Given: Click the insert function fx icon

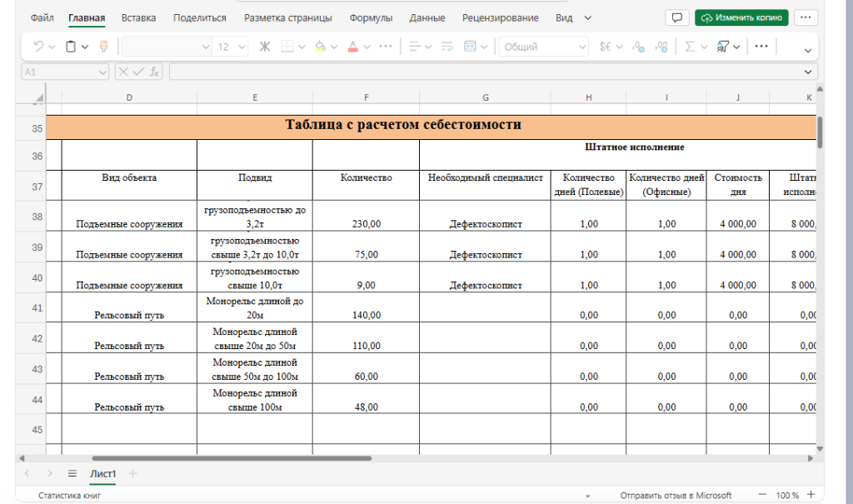Looking at the screenshot, I should point(154,72).
